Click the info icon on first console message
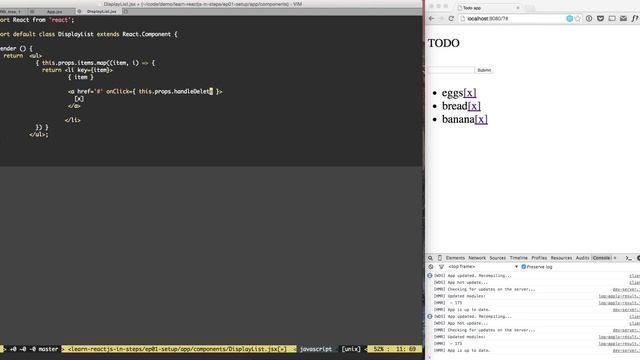This screenshot has height=360, width=640. click(x=429, y=276)
